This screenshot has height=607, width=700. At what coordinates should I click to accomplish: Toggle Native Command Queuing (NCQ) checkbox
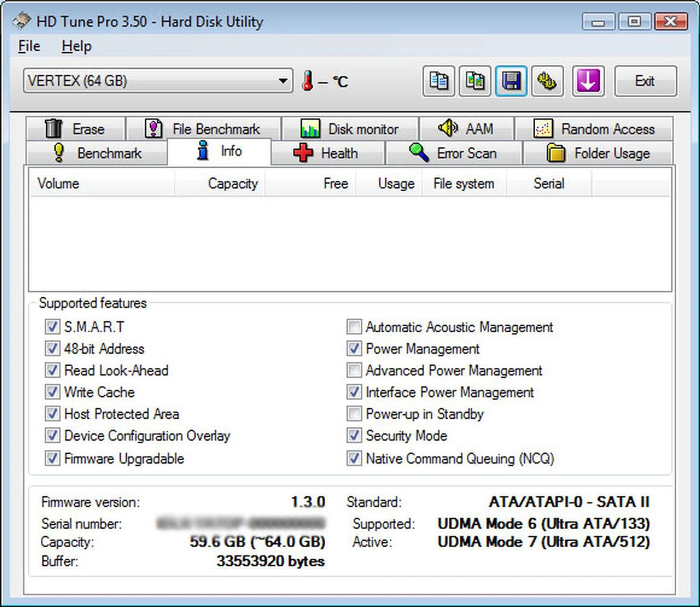pos(354,458)
